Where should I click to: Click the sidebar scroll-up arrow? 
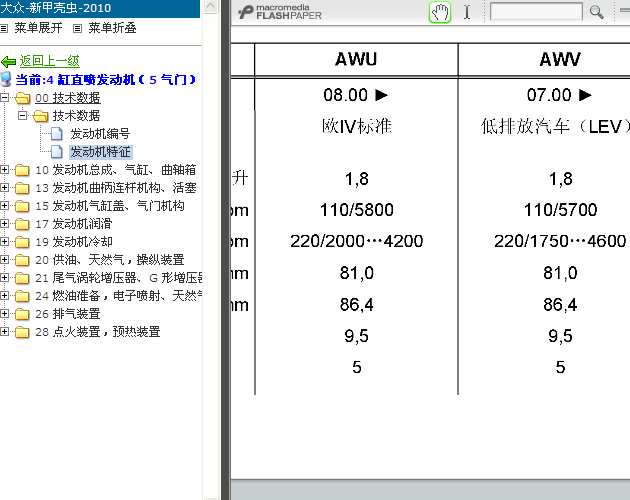pyautogui.click(x=210, y=6)
